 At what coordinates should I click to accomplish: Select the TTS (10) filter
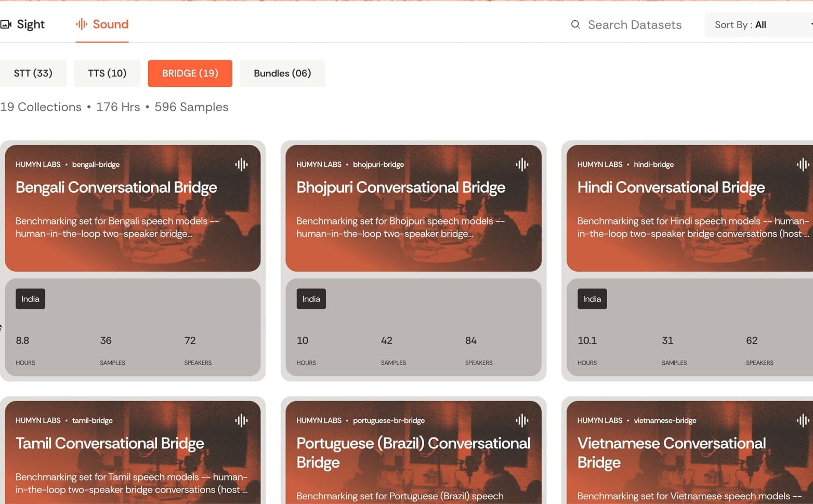(x=107, y=73)
